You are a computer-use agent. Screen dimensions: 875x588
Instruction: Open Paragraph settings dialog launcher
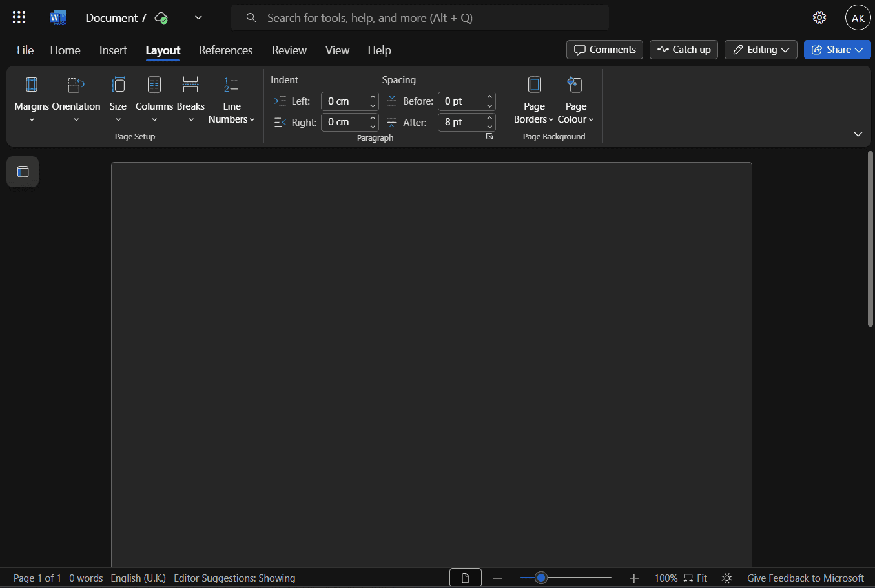tap(489, 137)
